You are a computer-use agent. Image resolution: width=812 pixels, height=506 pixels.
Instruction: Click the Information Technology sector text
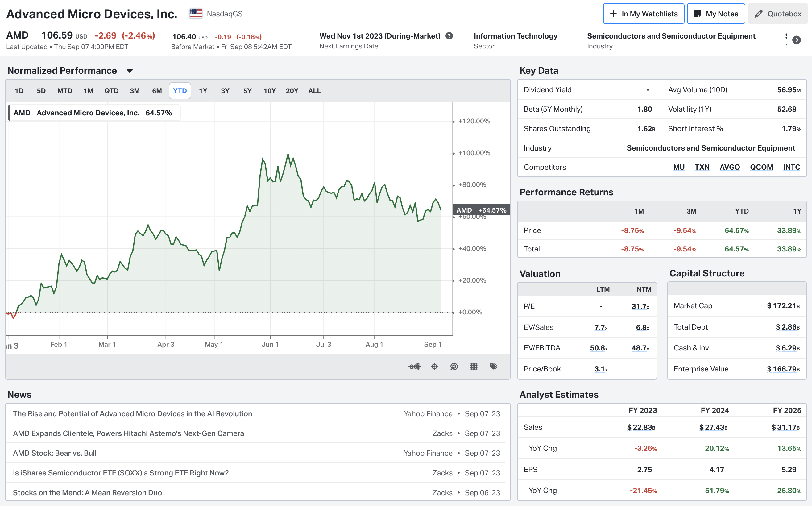(515, 36)
